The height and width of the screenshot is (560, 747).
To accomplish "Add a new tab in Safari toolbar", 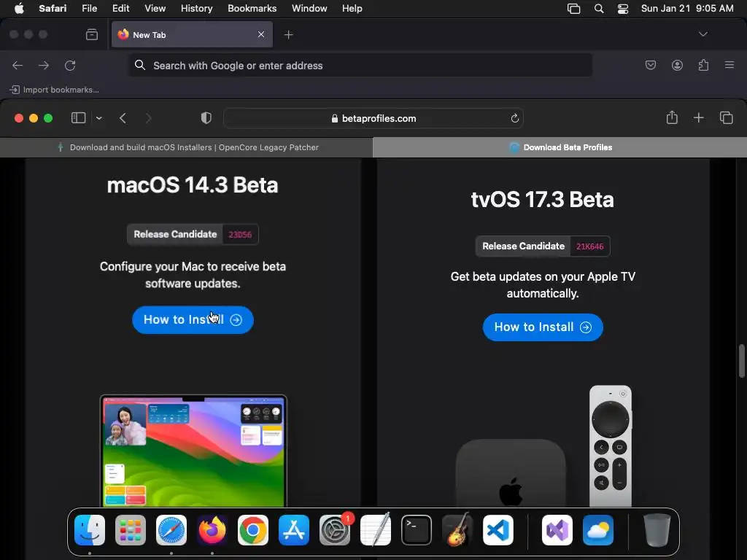I will click(x=698, y=117).
